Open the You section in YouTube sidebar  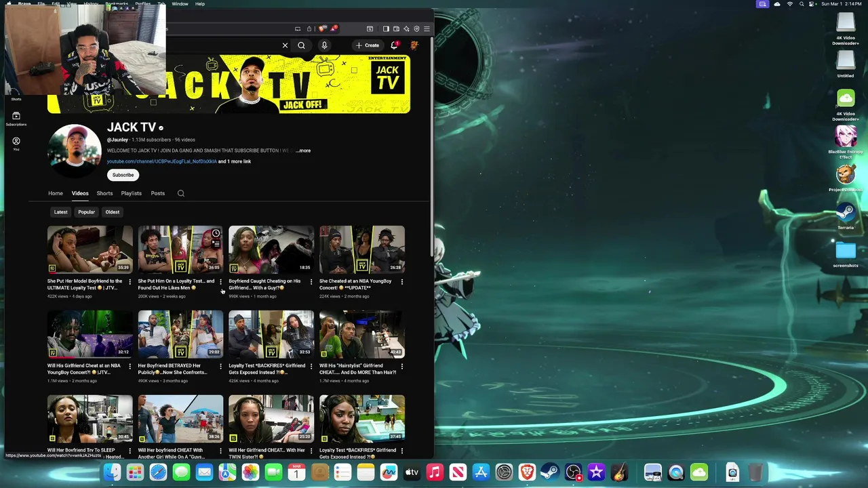click(16, 144)
